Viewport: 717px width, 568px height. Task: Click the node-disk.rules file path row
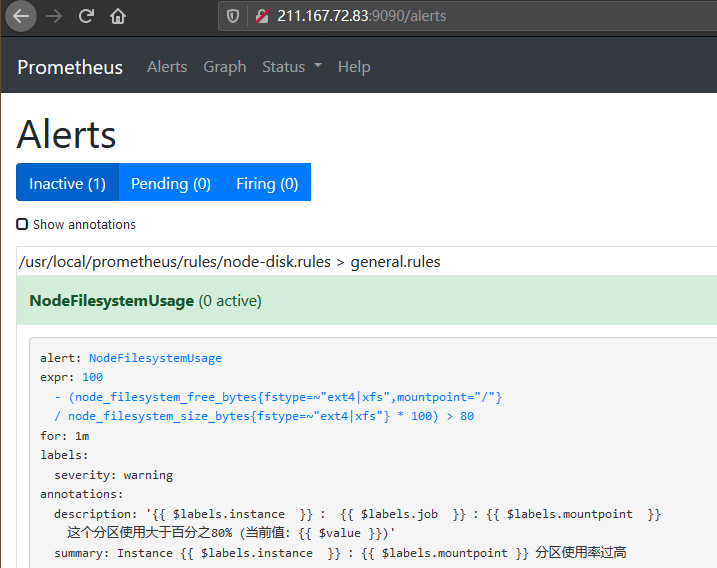click(230, 262)
